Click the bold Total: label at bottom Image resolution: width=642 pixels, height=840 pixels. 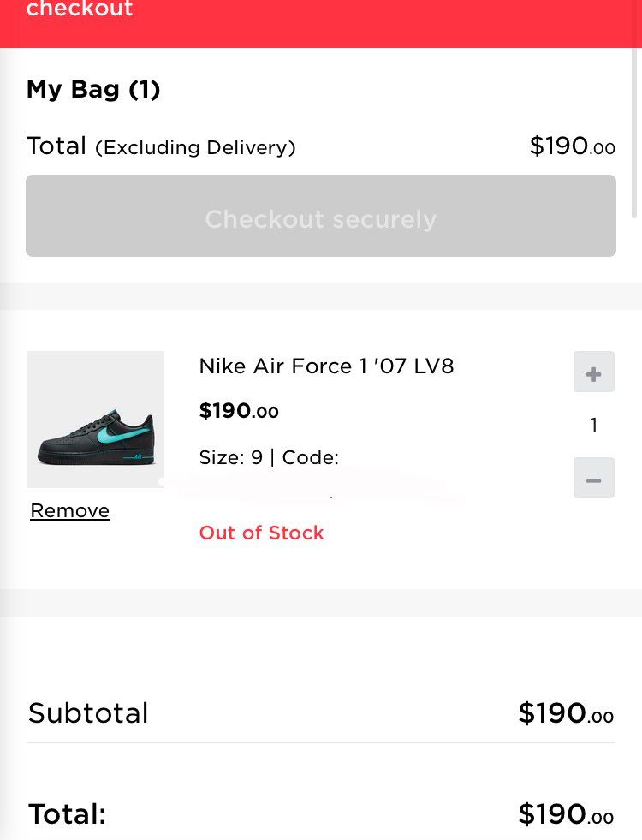[x=68, y=814]
